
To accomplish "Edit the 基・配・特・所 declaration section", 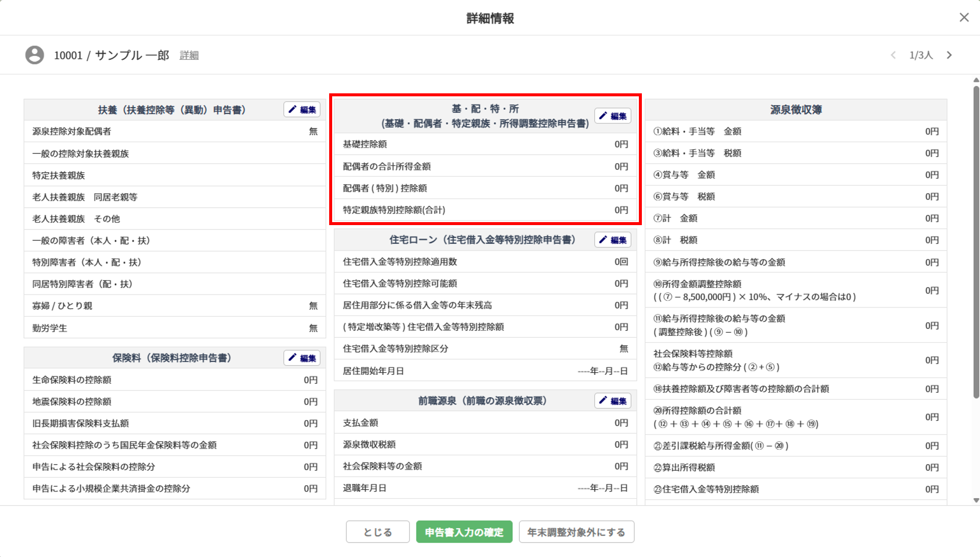I will (x=612, y=116).
